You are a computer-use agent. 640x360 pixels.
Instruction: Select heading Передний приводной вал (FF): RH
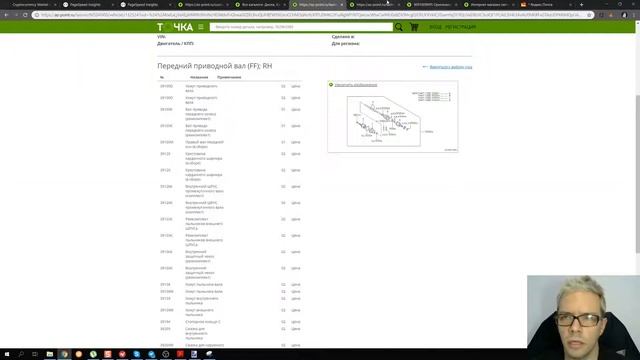coord(215,66)
